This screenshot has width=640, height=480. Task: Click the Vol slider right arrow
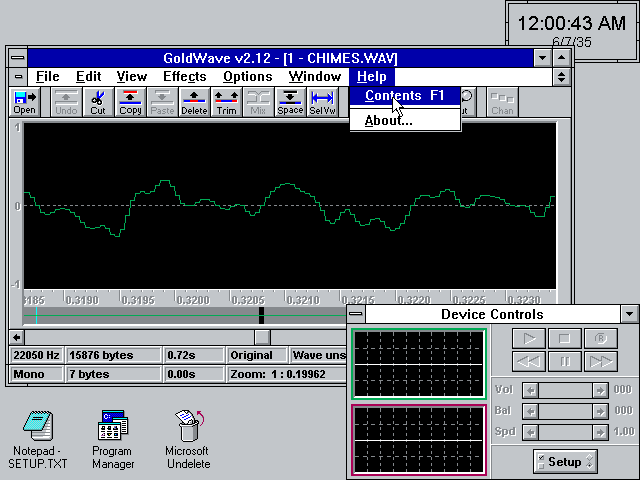[x=599, y=391]
